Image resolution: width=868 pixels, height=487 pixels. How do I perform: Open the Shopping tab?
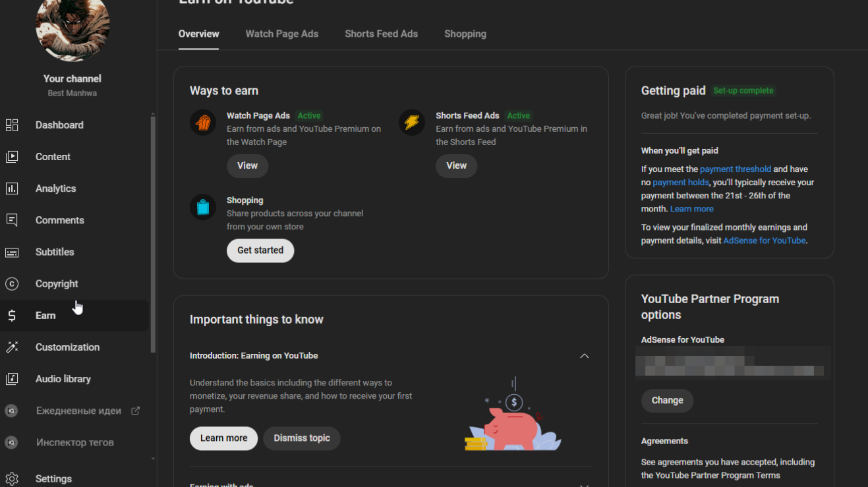(x=465, y=34)
